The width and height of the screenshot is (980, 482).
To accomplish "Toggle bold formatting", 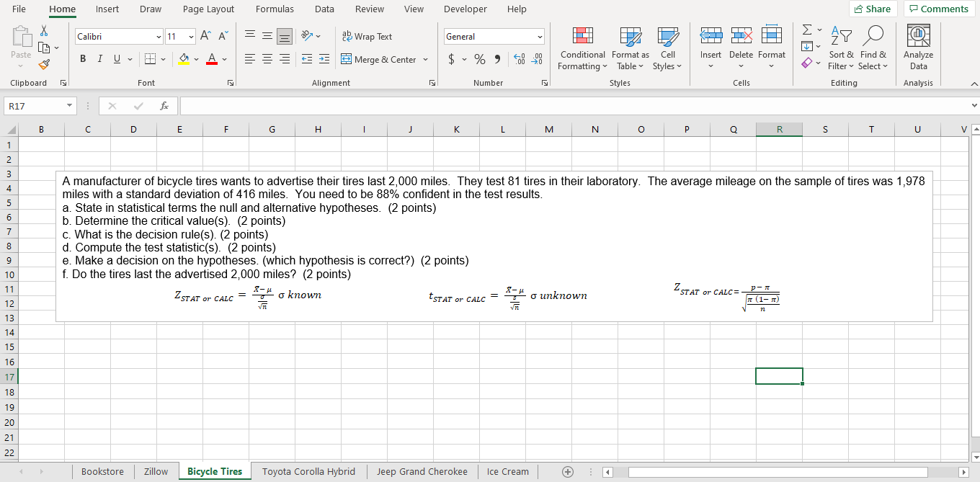I will click(x=82, y=59).
